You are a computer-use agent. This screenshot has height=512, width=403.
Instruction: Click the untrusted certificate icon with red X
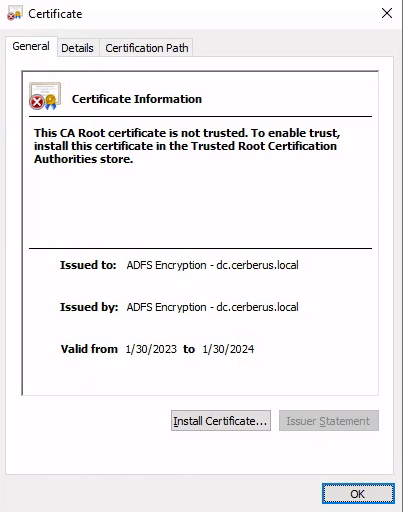coord(45,96)
